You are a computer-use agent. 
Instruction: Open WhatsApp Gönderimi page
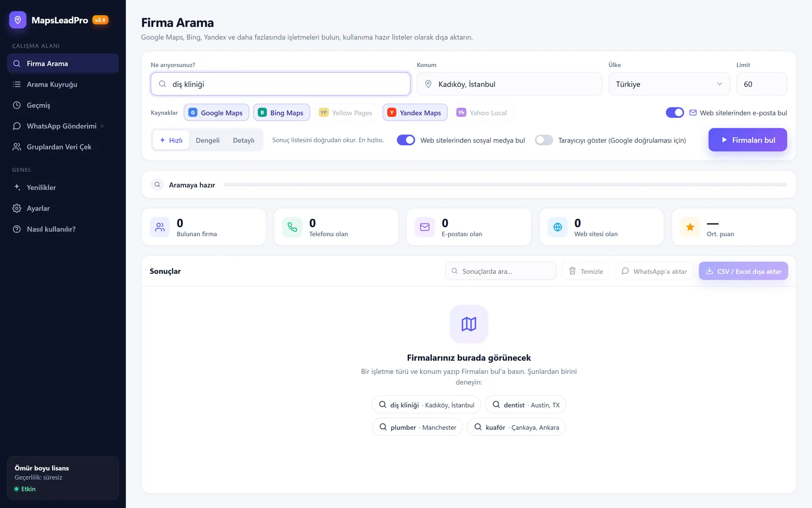[63, 126]
